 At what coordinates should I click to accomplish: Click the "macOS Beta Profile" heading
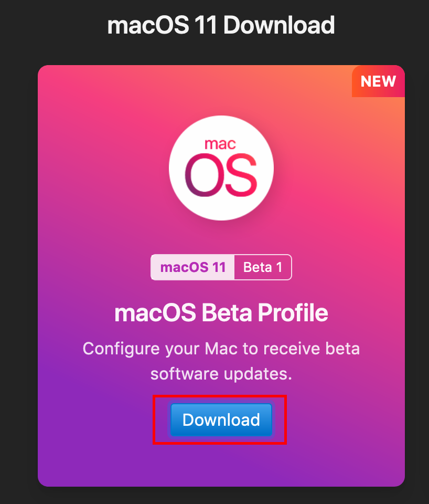coord(221,312)
